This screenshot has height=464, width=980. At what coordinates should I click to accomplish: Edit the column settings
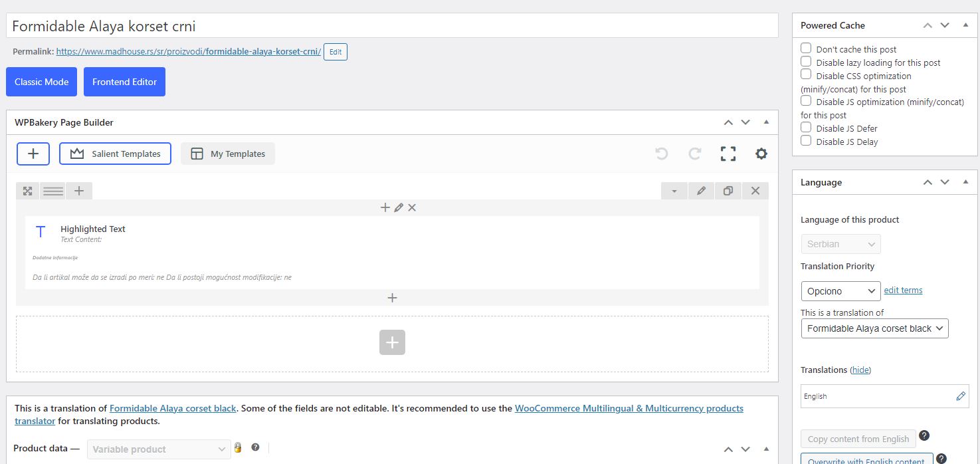pos(399,207)
